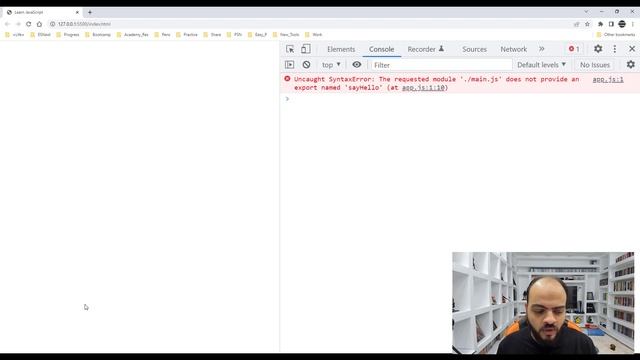The width and height of the screenshot is (640, 360).
Task: Open the Bootcamp bookmarks folder
Action: [x=98, y=35]
